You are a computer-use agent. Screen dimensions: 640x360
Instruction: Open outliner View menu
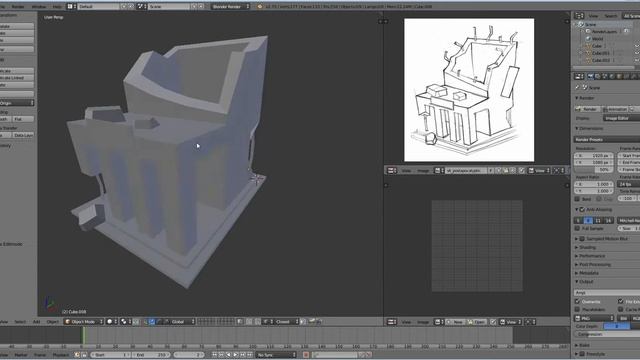pos(593,16)
